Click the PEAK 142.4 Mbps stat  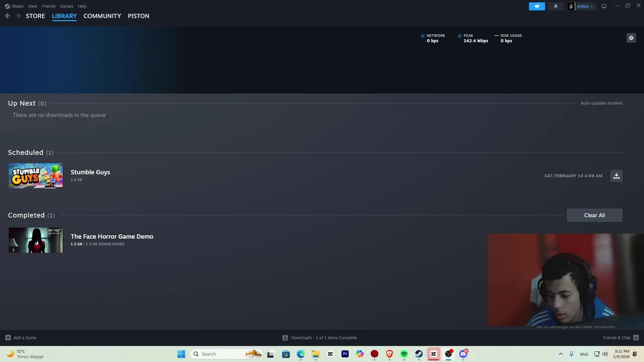pyautogui.click(x=472, y=38)
